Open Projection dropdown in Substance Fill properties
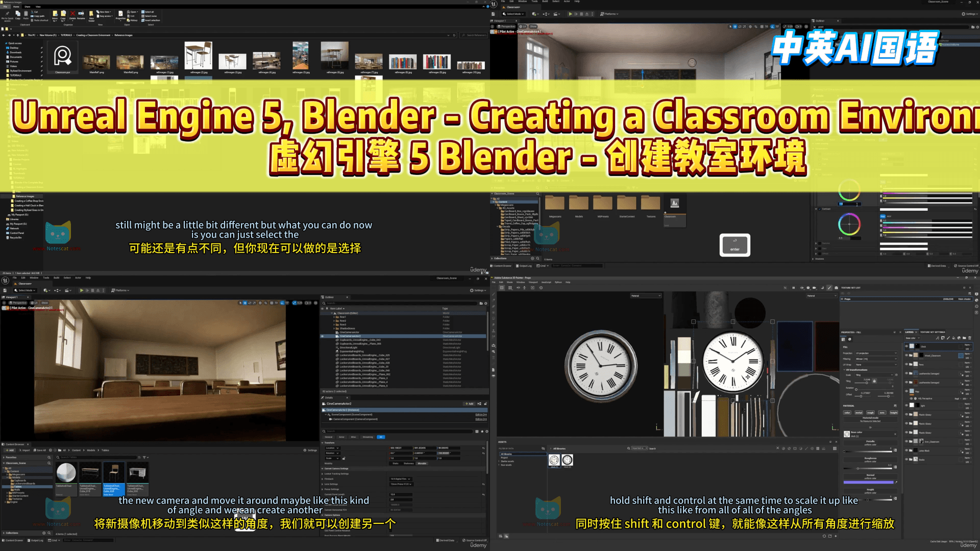This screenshot has width=980, height=551. pos(876,353)
